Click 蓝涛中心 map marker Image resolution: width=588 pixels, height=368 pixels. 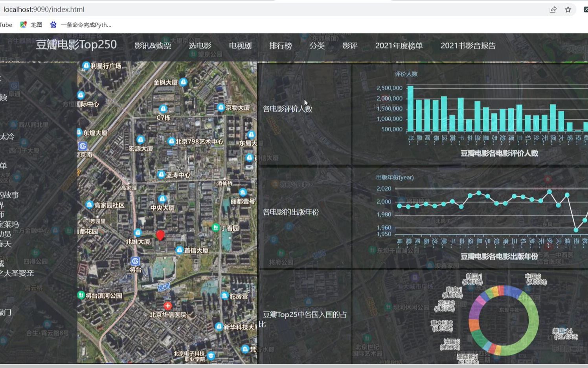tap(161, 174)
